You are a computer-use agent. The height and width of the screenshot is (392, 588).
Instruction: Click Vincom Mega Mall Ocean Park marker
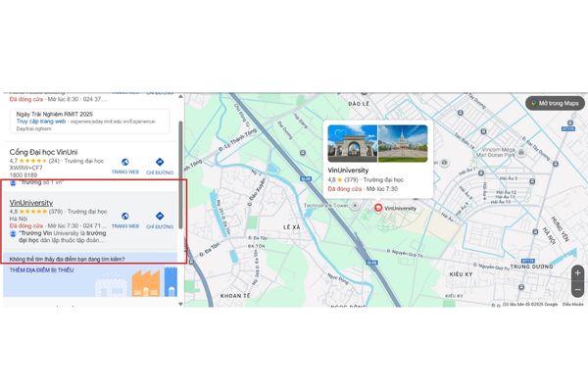(x=521, y=152)
